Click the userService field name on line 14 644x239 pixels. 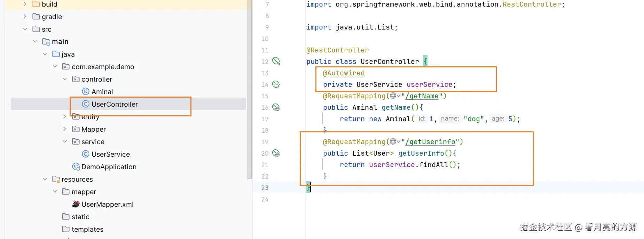429,84
